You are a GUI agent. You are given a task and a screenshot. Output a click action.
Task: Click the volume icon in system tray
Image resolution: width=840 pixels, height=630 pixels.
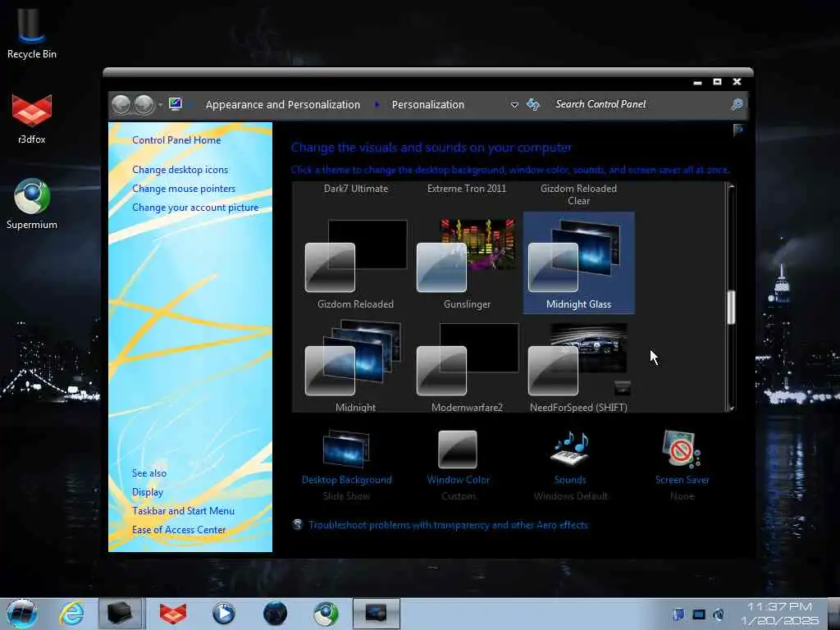click(x=719, y=614)
